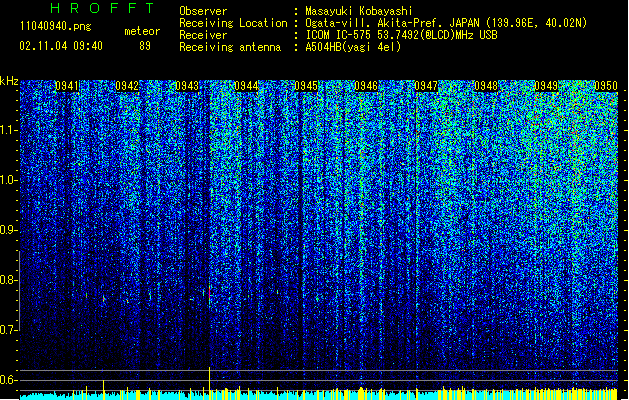Click the 0941 time marker
This screenshot has height=400, width=629.
[x=67, y=86]
